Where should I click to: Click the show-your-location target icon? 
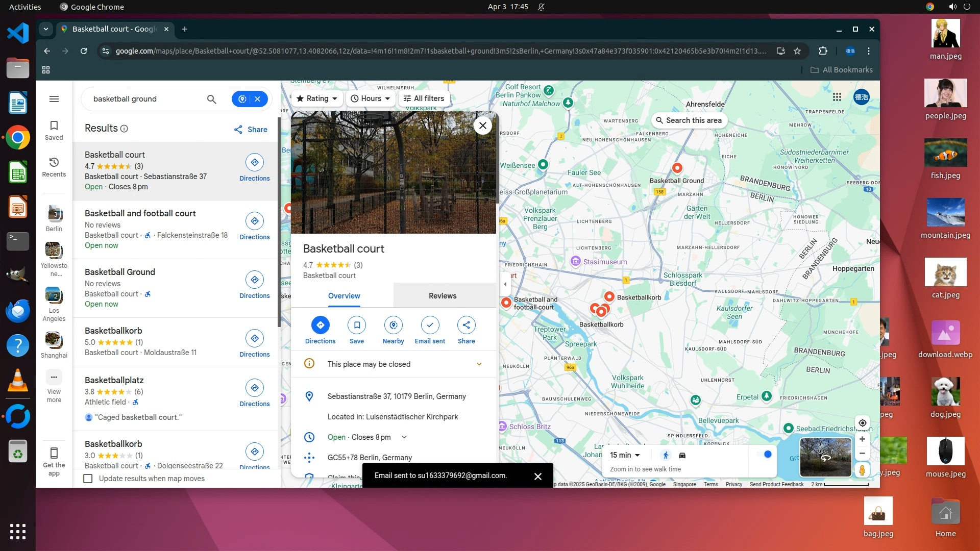(862, 423)
